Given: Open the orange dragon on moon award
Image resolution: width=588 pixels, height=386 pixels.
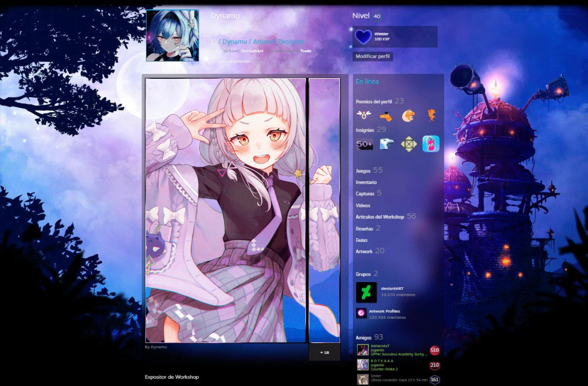Looking at the screenshot, I should [408, 115].
